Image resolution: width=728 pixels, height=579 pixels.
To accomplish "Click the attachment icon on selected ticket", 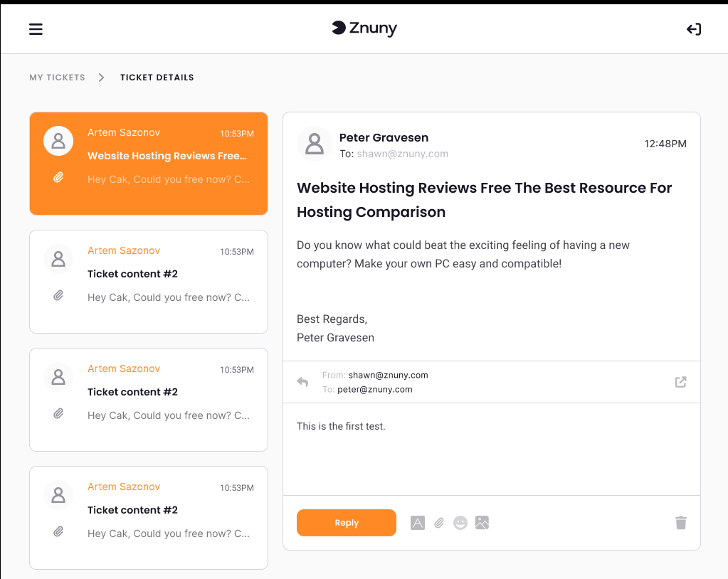I will pos(58,178).
